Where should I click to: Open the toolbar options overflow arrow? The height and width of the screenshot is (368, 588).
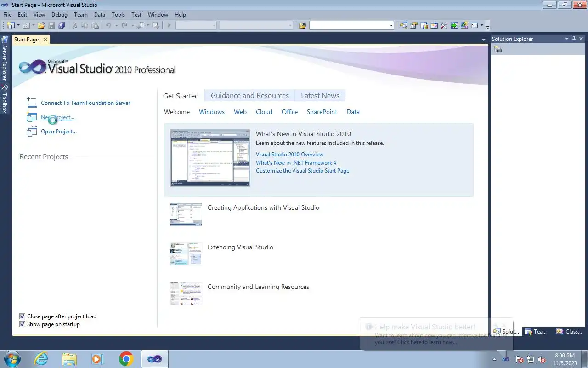point(488,27)
